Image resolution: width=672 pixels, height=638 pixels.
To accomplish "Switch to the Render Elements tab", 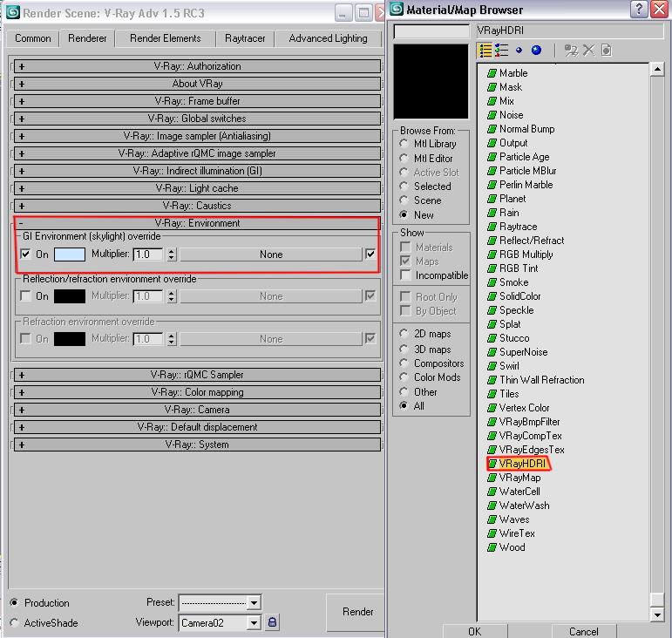I will click(x=165, y=38).
